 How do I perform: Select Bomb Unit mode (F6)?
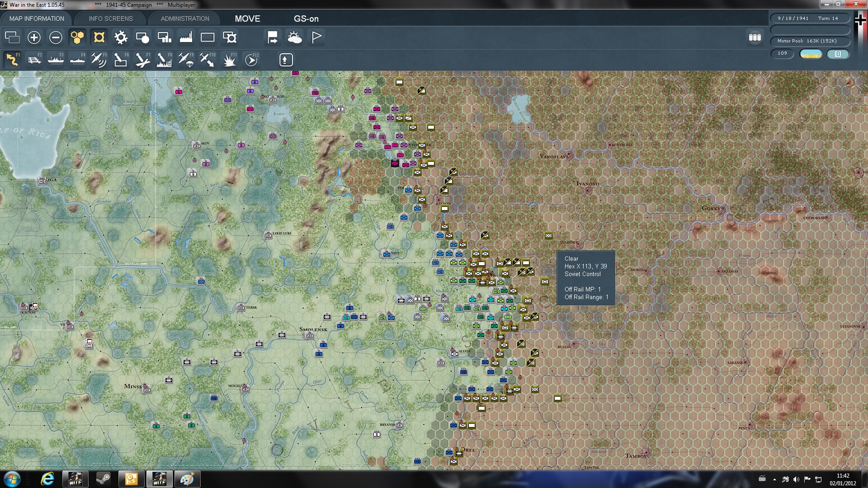[121, 59]
